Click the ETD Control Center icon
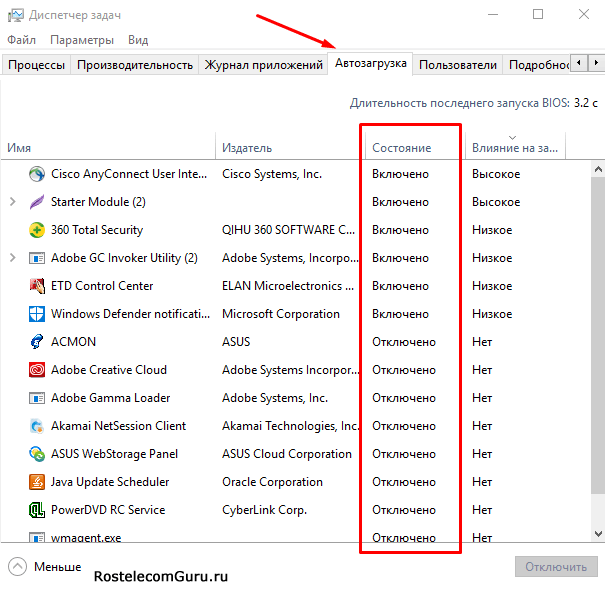 click(37, 286)
